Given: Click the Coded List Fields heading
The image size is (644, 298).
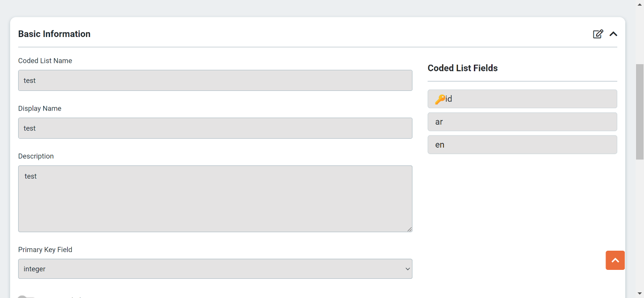Looking at the screenshot, I should (x=463, y=68).
